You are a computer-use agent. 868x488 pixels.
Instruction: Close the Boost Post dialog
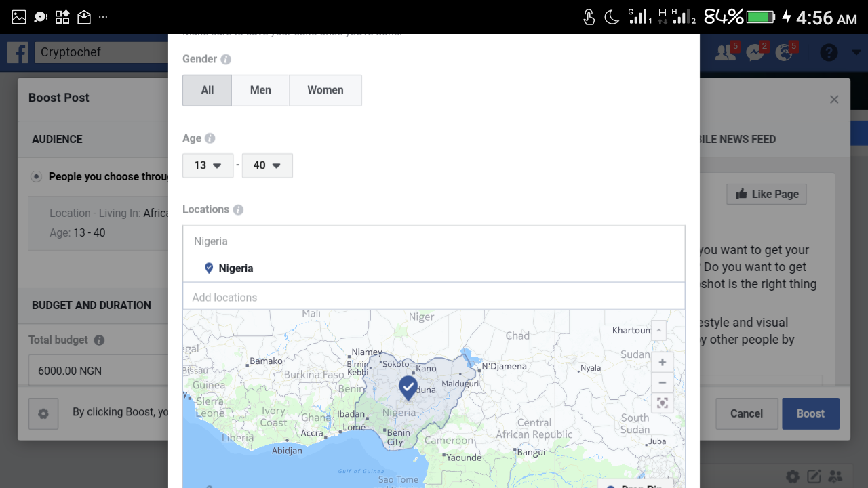coord(834,100)
